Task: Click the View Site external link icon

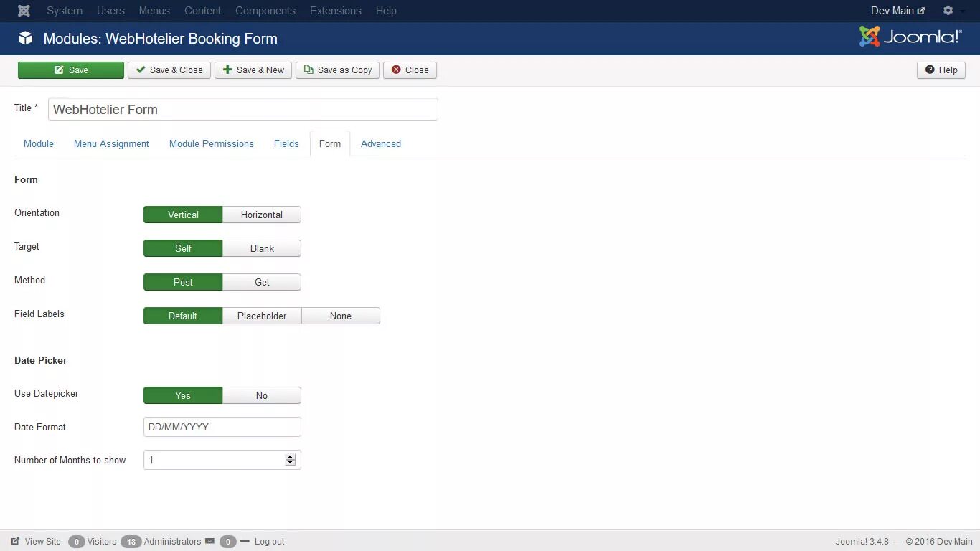Action: [15, 541]
